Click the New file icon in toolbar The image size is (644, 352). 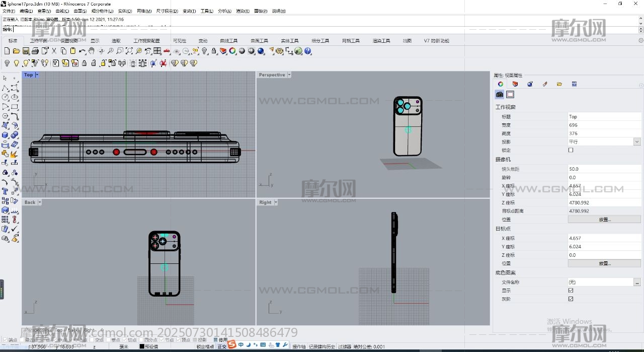point(7,51)
